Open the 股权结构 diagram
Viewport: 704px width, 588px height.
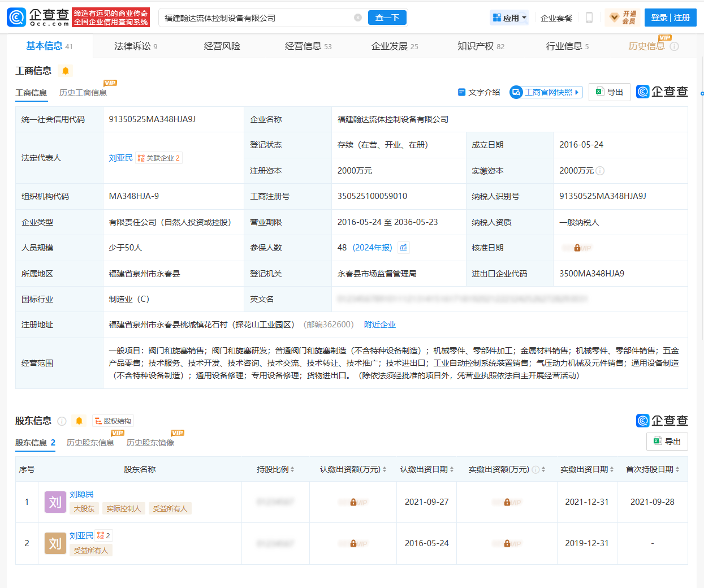[x=113, y=421]
